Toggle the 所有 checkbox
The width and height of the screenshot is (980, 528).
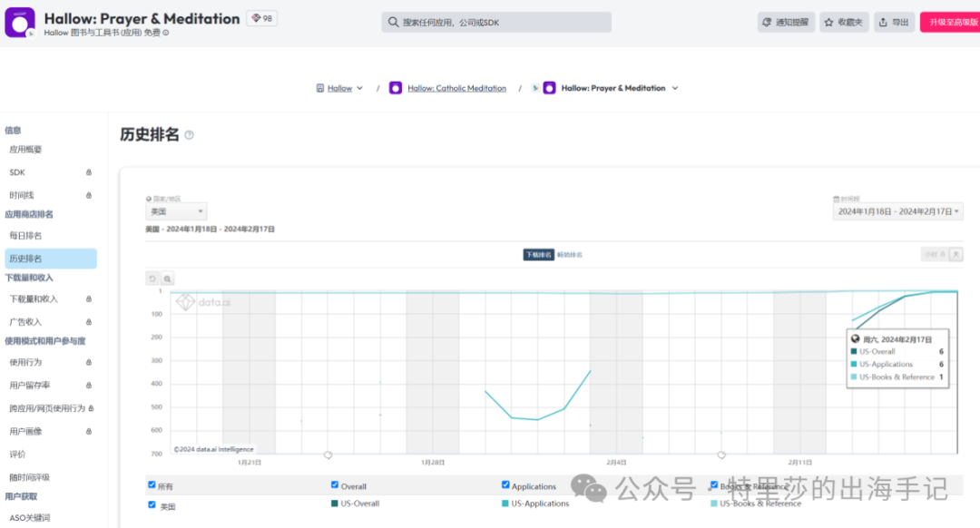point(152,484)
